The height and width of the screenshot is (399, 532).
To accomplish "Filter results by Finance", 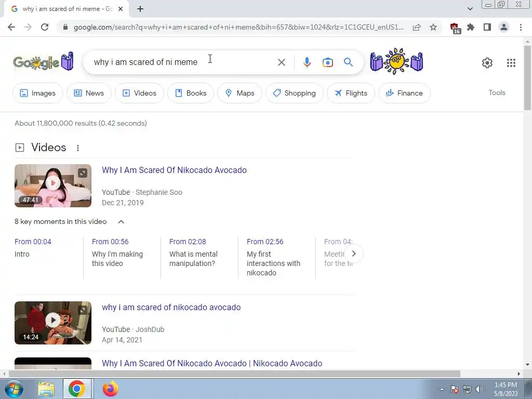I will tap(404, 93).
